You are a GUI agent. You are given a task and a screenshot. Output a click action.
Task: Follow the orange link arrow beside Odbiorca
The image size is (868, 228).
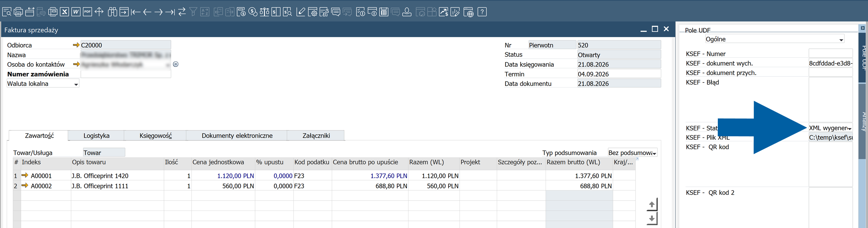pos(76,45)
